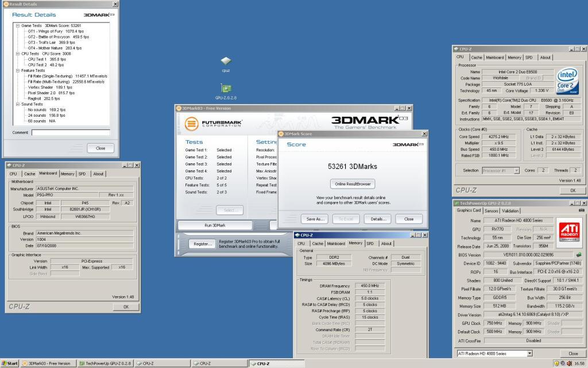Click the security shield tray icon
Image resolution: width=588 pixels, height=368 pixels.
556,363
